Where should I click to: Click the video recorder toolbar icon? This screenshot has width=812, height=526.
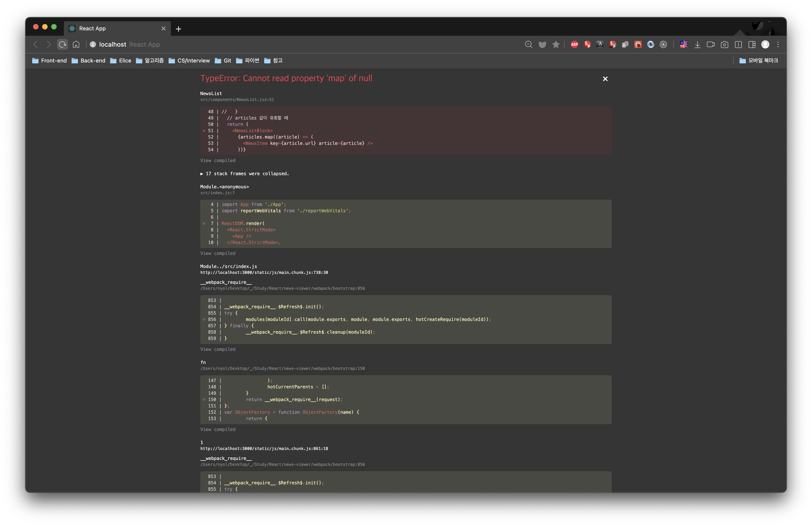pos(711,44)
